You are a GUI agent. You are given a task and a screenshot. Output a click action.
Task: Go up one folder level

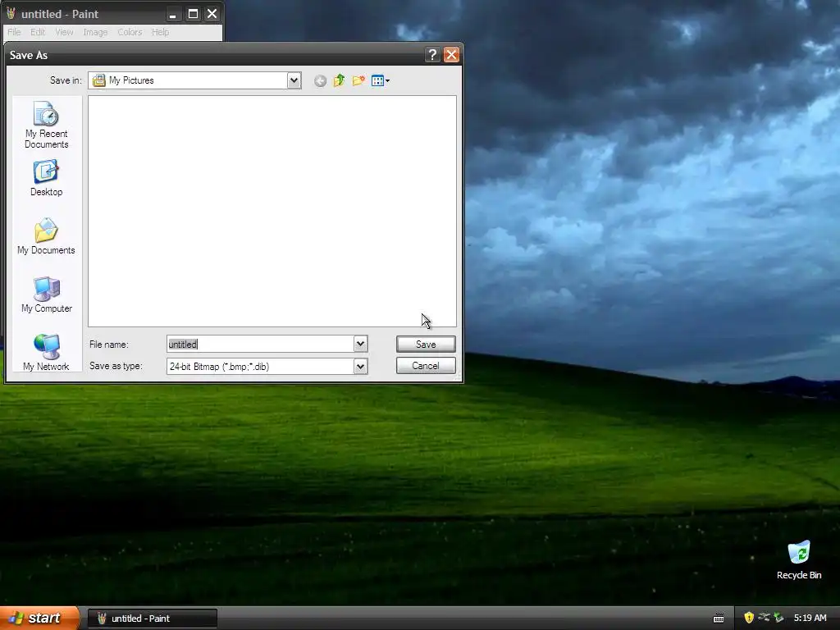click(x=339, y=81)
